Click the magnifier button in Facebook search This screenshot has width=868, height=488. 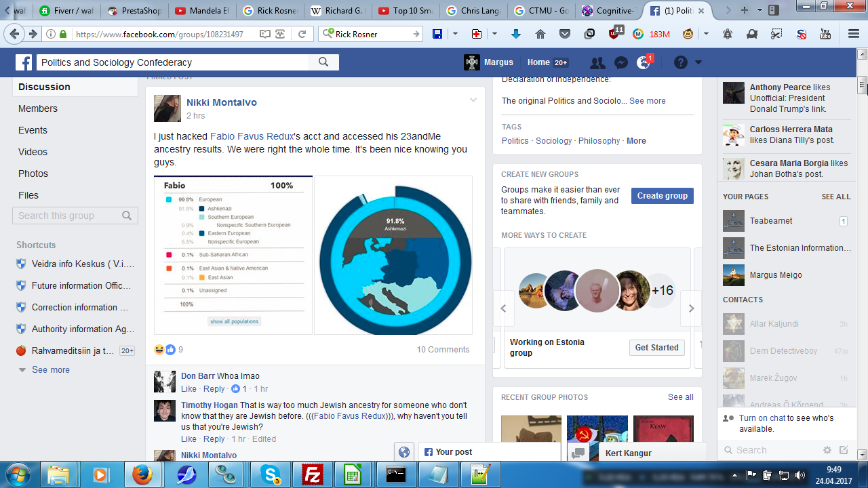point(323,62)
